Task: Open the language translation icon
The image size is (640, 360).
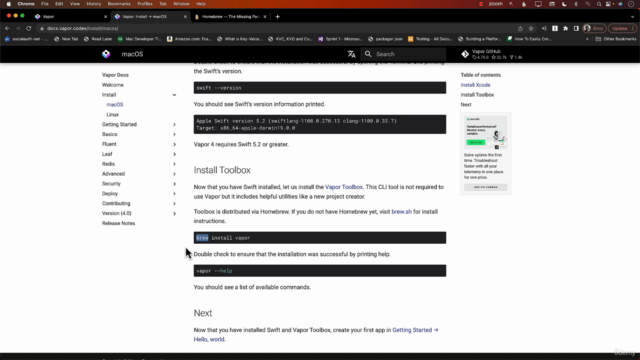Action: click(x=351, y=54)
